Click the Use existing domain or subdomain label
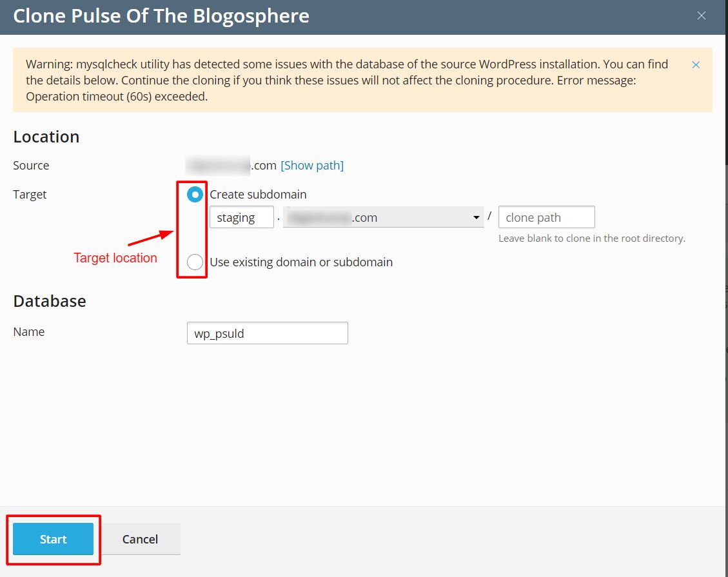Image resolution: width=728 pixels, height=577 pixels. 301,262
